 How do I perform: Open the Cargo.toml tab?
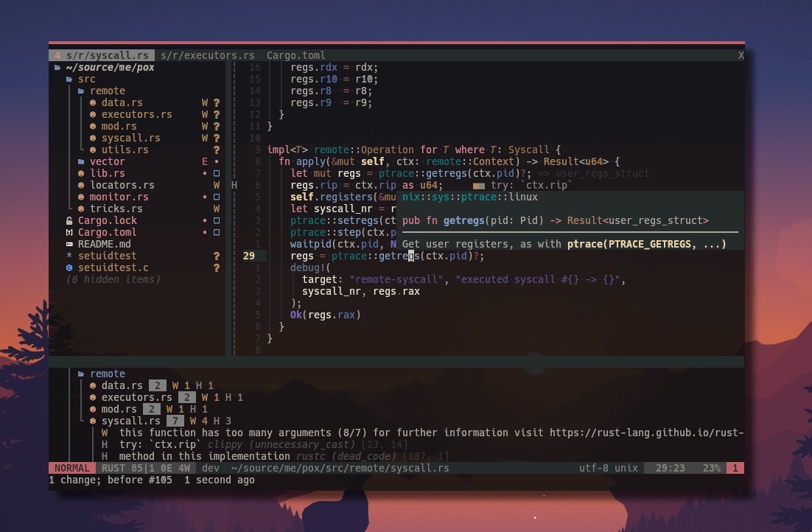pos(295,55)
